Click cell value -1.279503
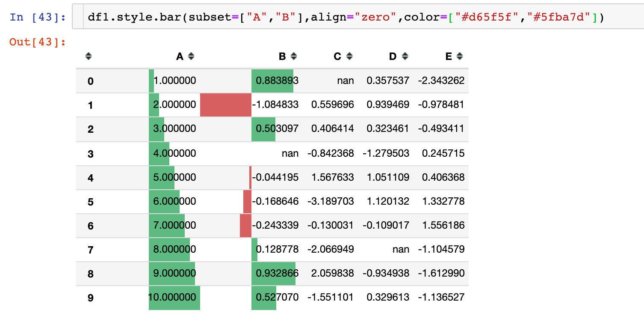The width and height of the screenshot is (644, 322). point(386,153)
